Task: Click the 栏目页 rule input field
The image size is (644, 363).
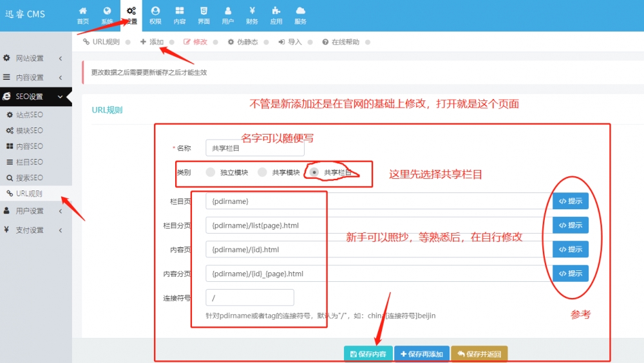Action: (379, 201)
